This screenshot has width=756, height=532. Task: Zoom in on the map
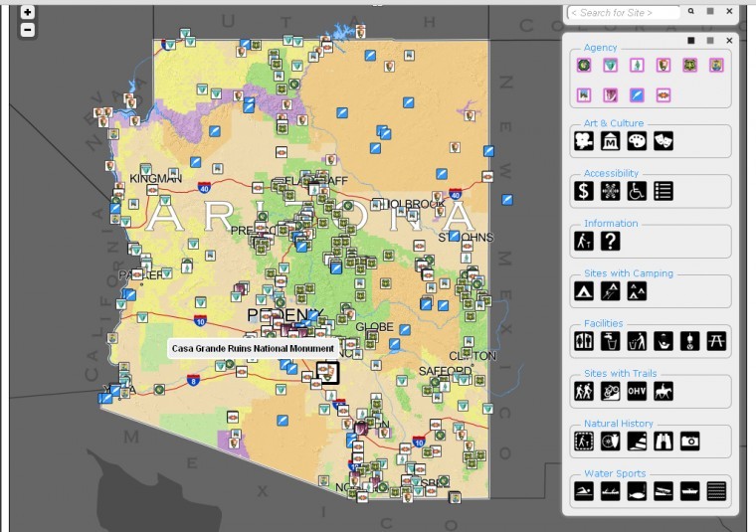pyautogui.click(x=28, y=13)
